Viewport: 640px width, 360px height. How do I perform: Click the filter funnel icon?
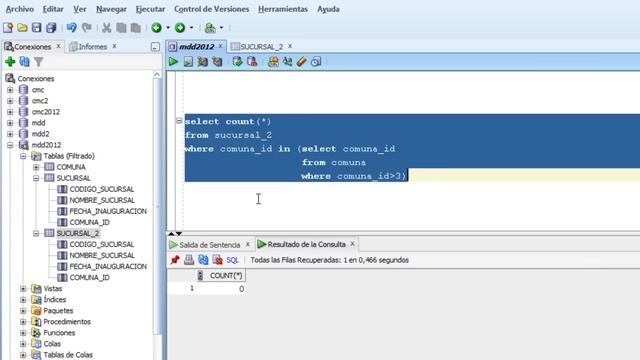coord(39,62)
